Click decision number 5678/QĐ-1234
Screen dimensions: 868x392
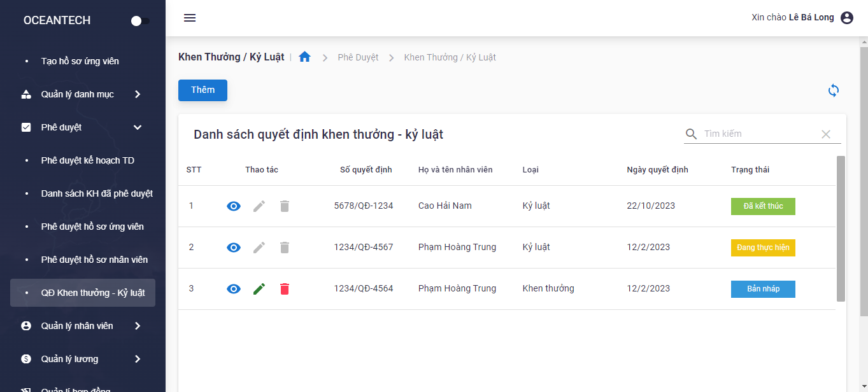[x=364, y=206]
